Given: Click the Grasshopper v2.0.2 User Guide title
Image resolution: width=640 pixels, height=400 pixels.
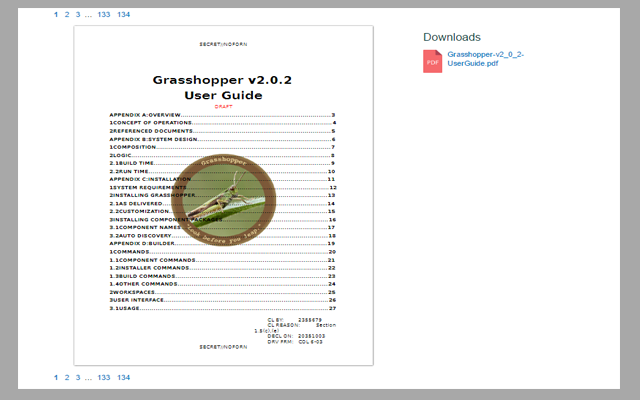Looking at the screenshot, I should pos(223,87).
